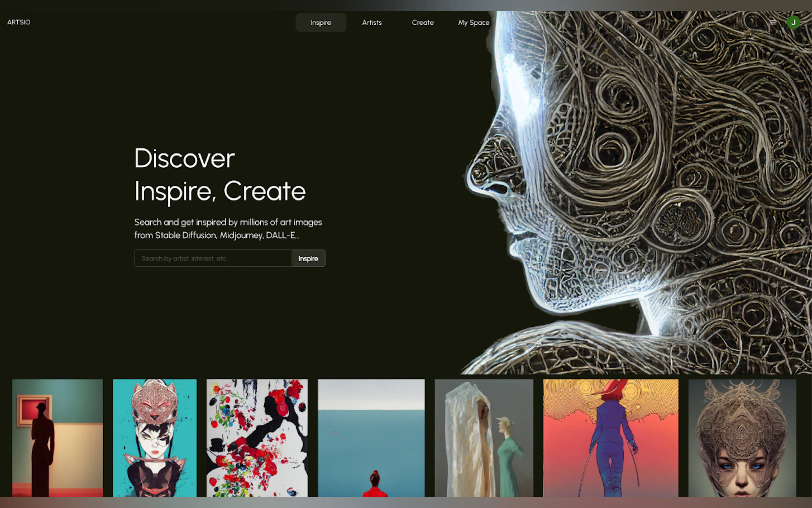Select the Inspire navigation tab
Image resolution: width=812 pixels, height=508 pixels.
pyautogui.click(x=321, y=22)
